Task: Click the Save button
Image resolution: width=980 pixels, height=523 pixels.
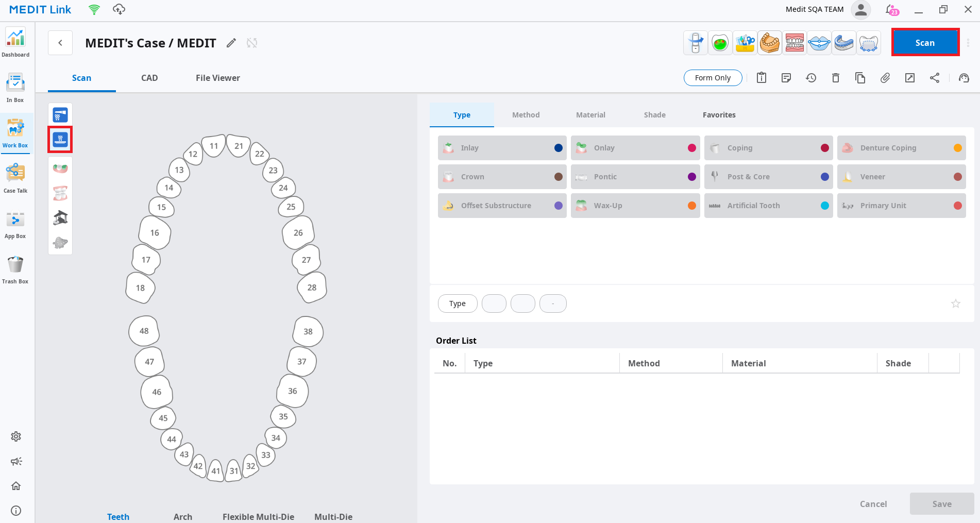Action: click(942, 504)
